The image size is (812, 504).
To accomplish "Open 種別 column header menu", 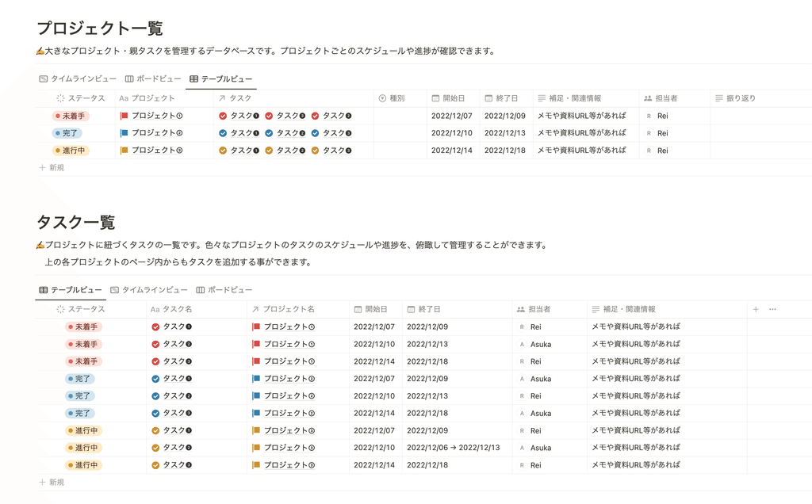I will [x=392, y=98].
